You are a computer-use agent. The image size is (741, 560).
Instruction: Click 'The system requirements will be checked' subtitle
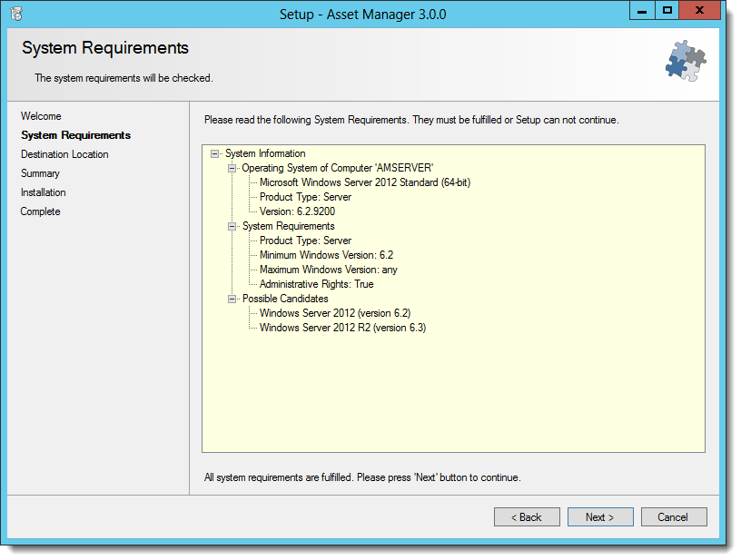pyautogui.click(x=123, y=78)
